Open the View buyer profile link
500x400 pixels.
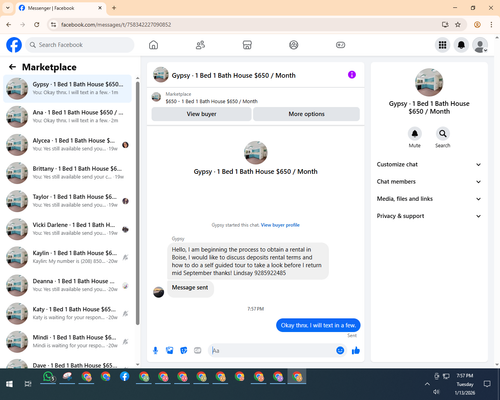pos(280,225)
